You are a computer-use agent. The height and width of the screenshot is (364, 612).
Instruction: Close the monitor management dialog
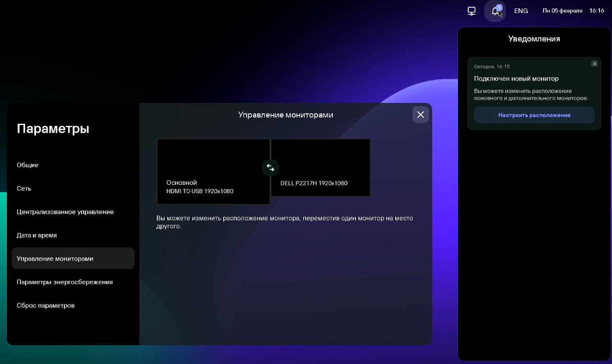[420, 114]
